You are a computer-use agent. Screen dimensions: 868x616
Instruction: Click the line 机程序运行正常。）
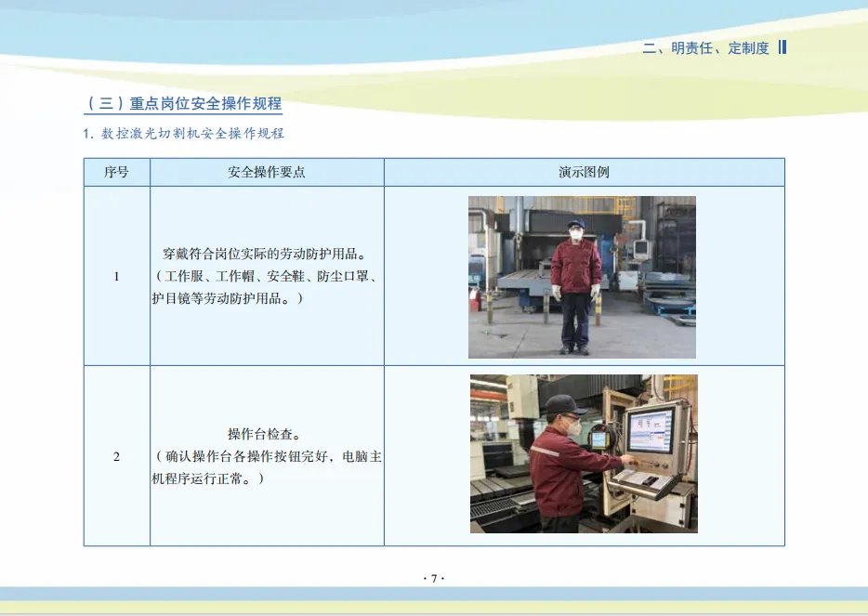pos(209,478)
